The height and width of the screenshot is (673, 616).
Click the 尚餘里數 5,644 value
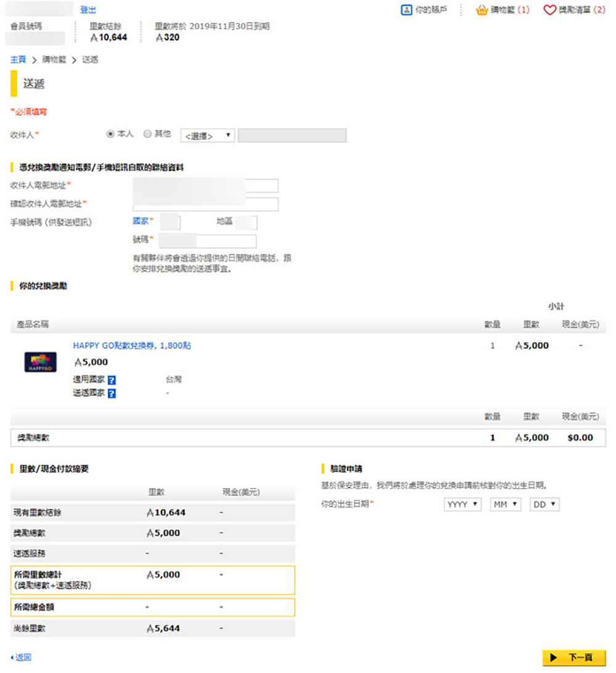point(163,629)
